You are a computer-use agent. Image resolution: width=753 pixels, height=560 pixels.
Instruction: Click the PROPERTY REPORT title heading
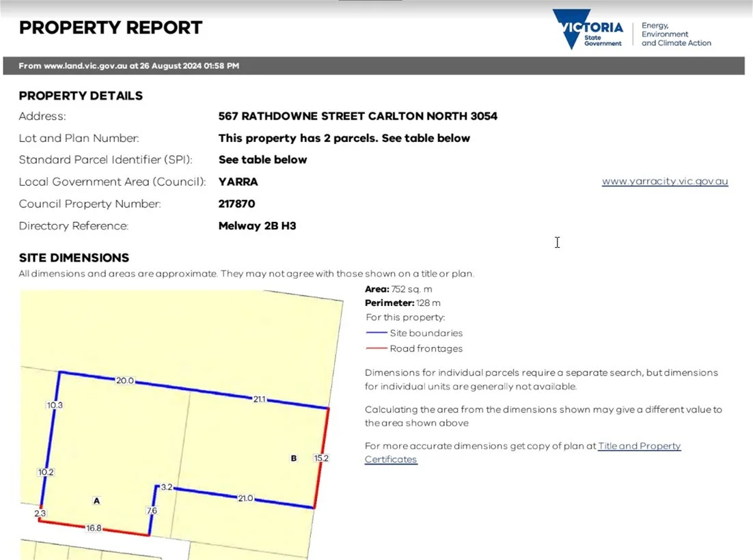111,28
